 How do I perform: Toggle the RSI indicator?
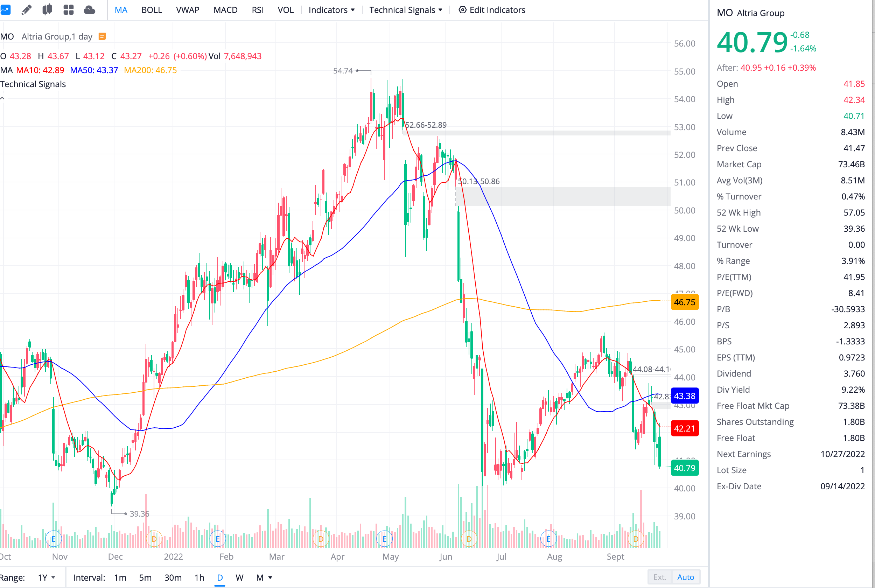258,10
